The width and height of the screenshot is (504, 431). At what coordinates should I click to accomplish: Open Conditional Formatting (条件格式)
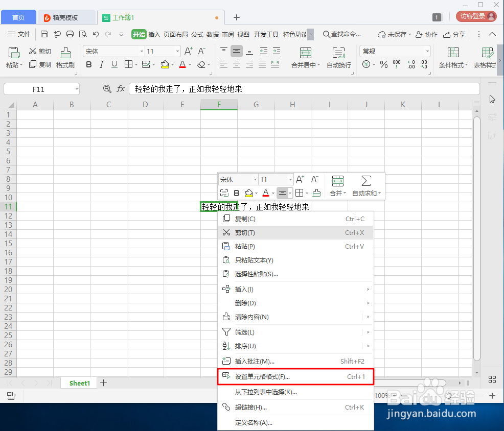453,58
